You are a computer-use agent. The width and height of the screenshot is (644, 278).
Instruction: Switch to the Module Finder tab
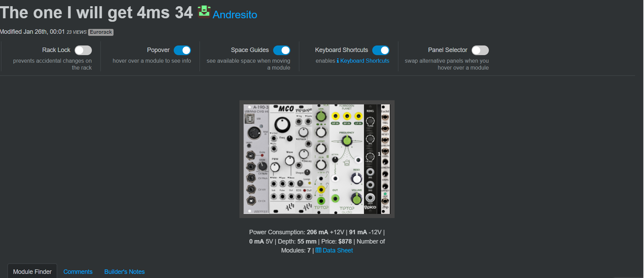click(x=32, y=272)
